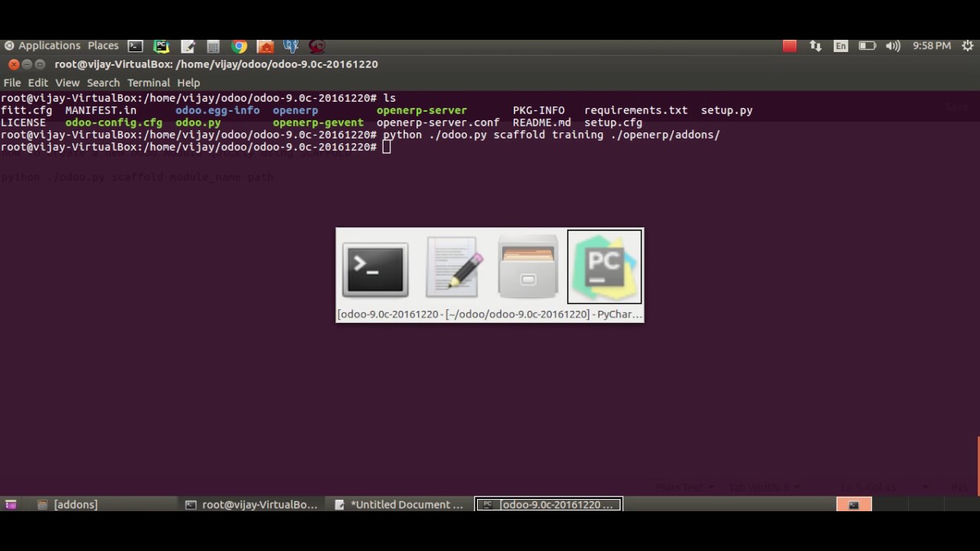This screenshot has width=980, height=551.
Task: Open the network connections indicator
Action: click(x=815, y=46)
